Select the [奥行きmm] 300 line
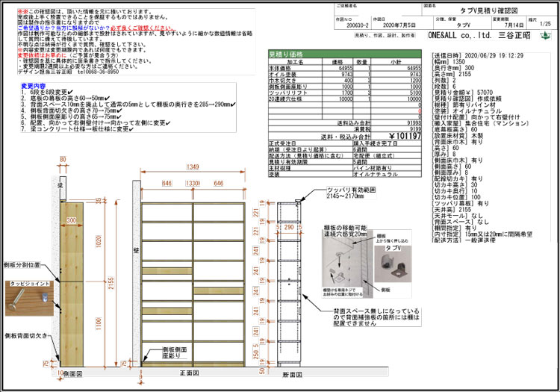 point(453,68)
